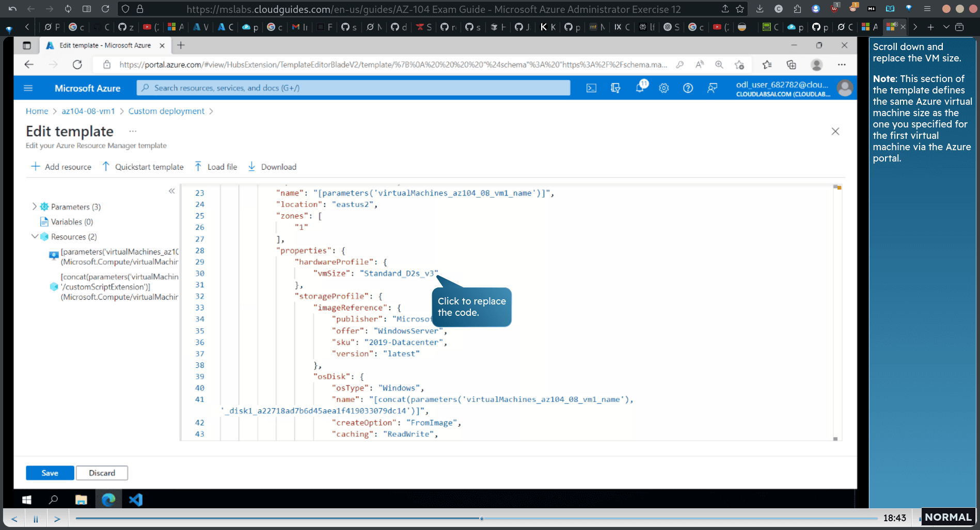
Task: Collapse the template tree pane
Action: (171, 191)
